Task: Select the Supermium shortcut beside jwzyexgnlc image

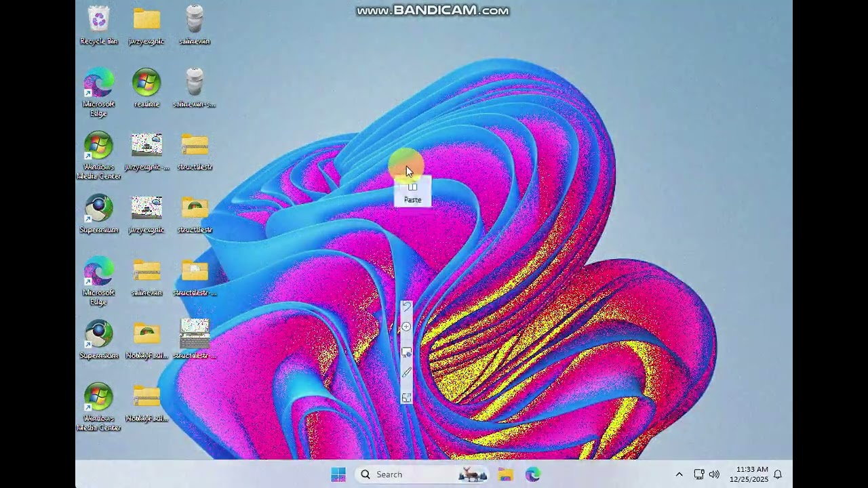Action: 99,215
